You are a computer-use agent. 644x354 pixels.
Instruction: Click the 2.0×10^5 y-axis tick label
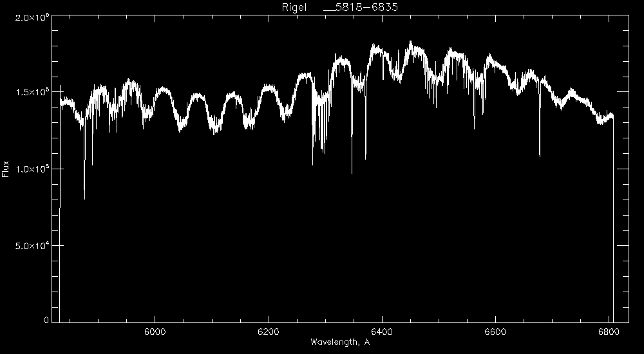[33, 17]
